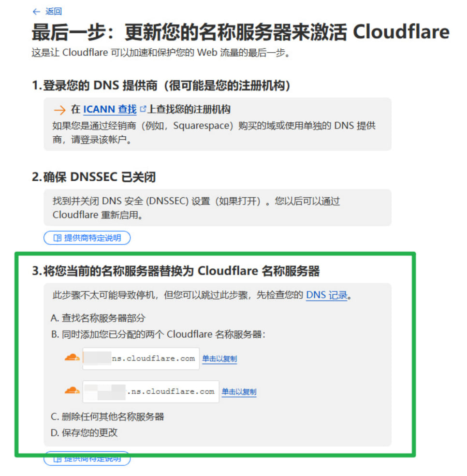
Task: Click the Cloudflare cloud icon beside second nameserver
Action: tap(72, 390)
